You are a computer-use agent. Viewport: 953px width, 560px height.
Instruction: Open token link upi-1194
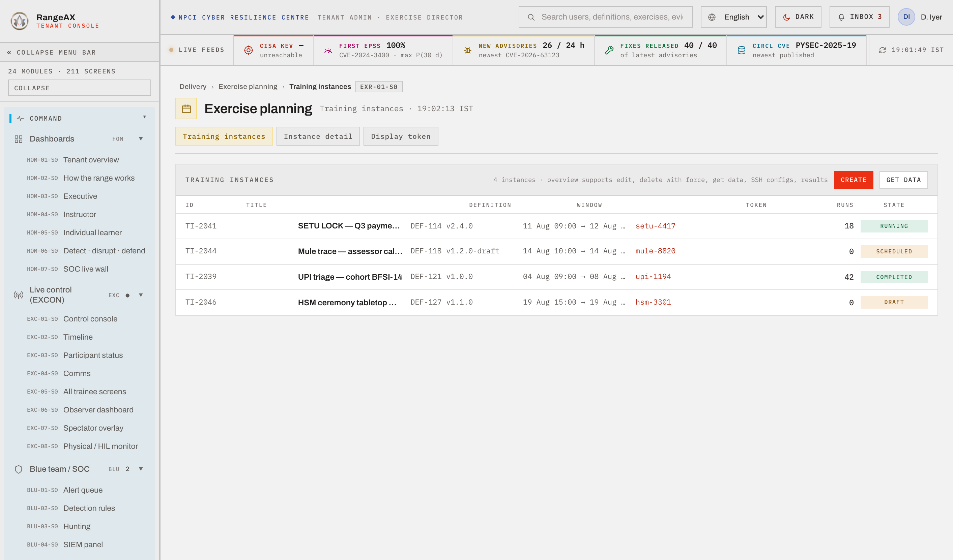pos(653,277)
